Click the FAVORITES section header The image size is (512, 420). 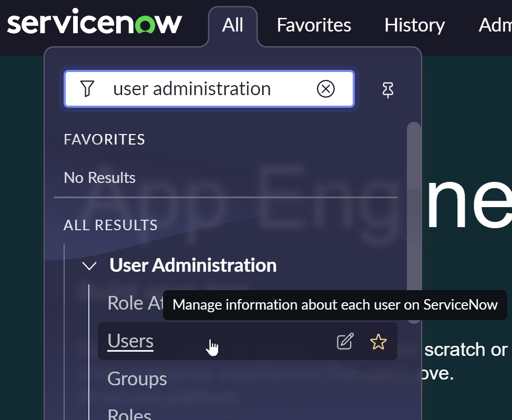[104, 140]
